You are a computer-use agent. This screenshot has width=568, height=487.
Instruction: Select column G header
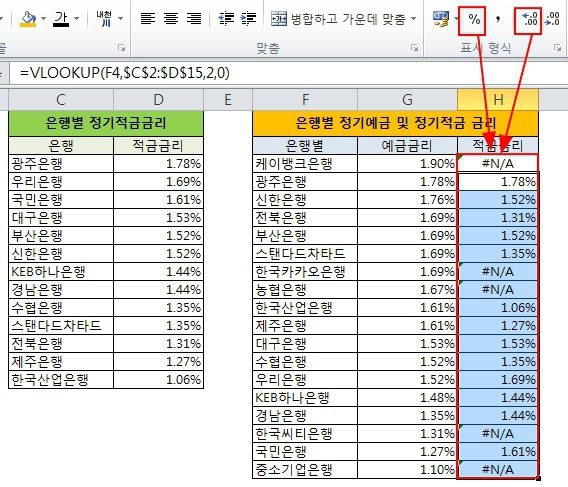(407, 100)
